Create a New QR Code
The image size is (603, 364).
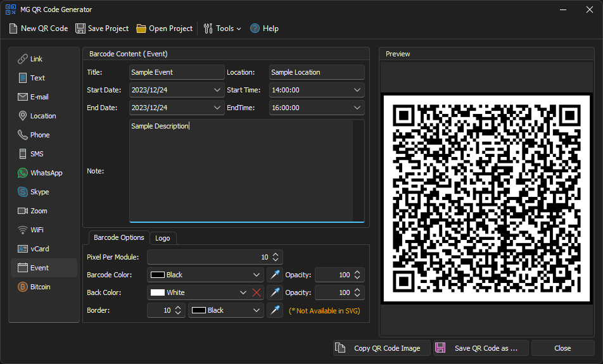tap(39, 28)
